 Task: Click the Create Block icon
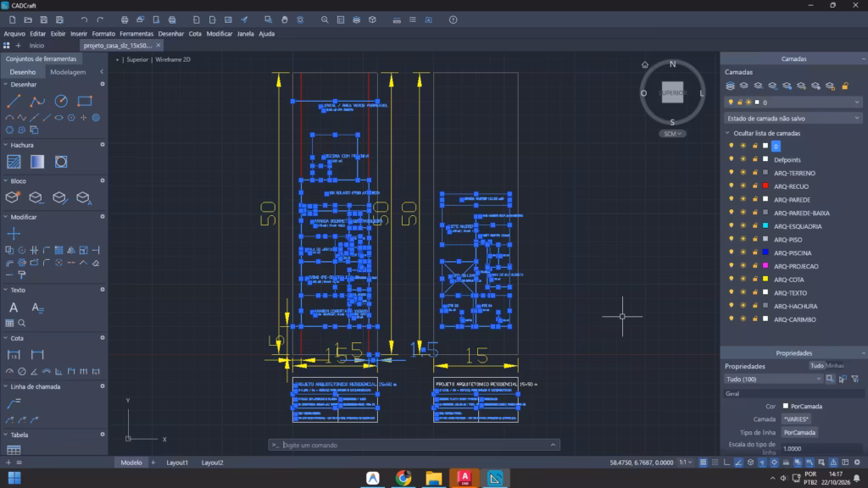pos(13,197)
